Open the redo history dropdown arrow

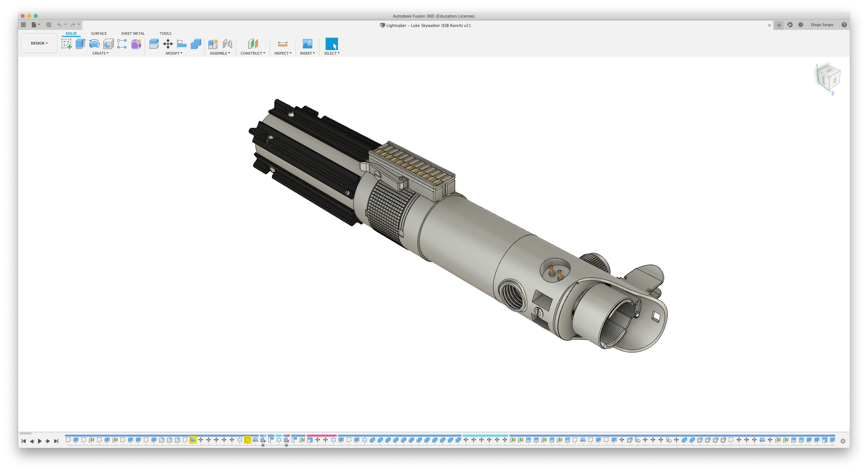79,25
